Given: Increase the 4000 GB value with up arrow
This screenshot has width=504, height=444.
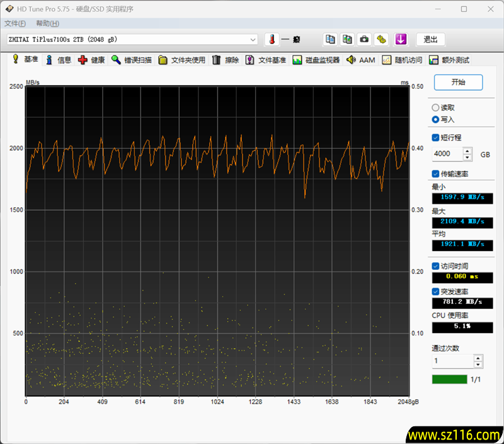Looking at the screenshot, I should 467,151.
